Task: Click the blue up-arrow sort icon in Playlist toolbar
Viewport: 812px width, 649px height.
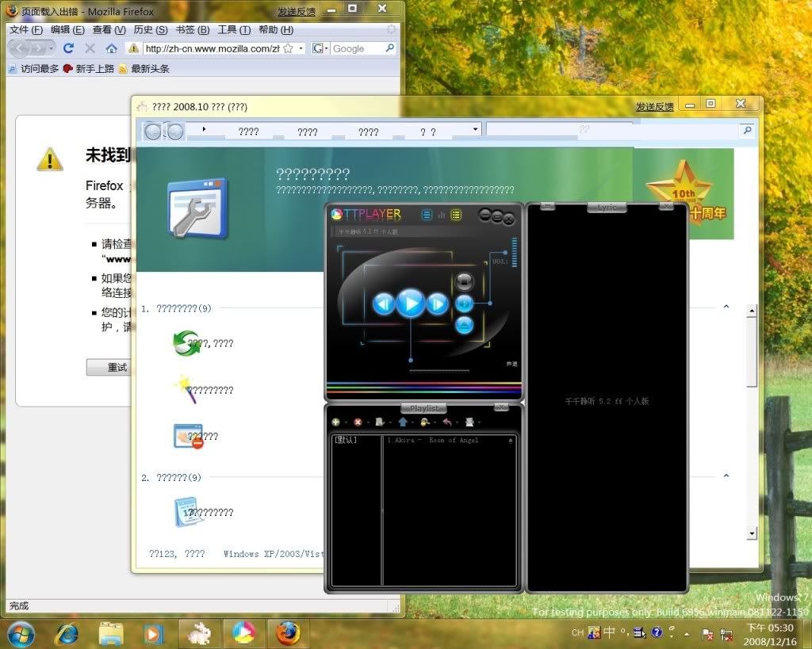Action: [402, 422]
